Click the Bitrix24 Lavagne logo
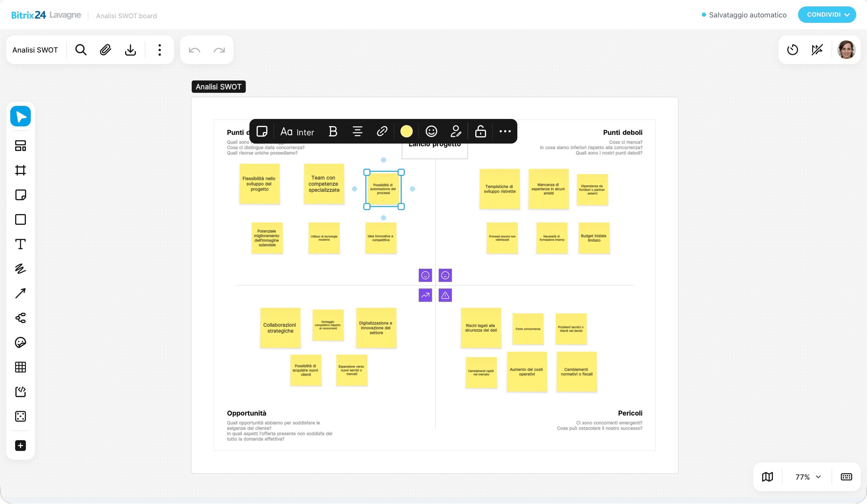This screenshot has width=867, height=504. pyautogui.click(x=46, y=15)
